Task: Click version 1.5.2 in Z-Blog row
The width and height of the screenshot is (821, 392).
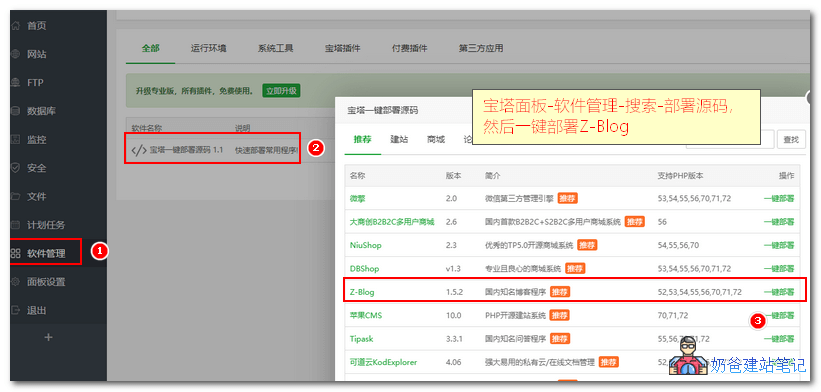Action: click(454, 292)
